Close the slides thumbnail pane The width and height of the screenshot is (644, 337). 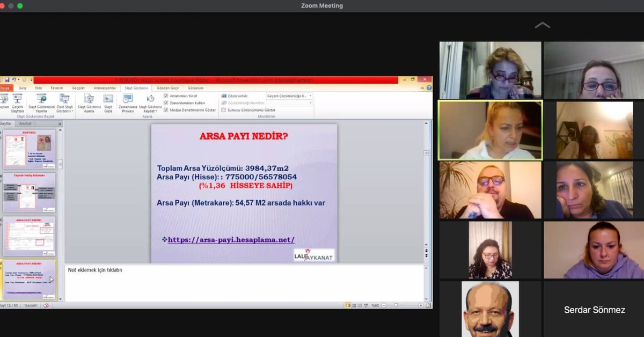click(x=60, y=124)
